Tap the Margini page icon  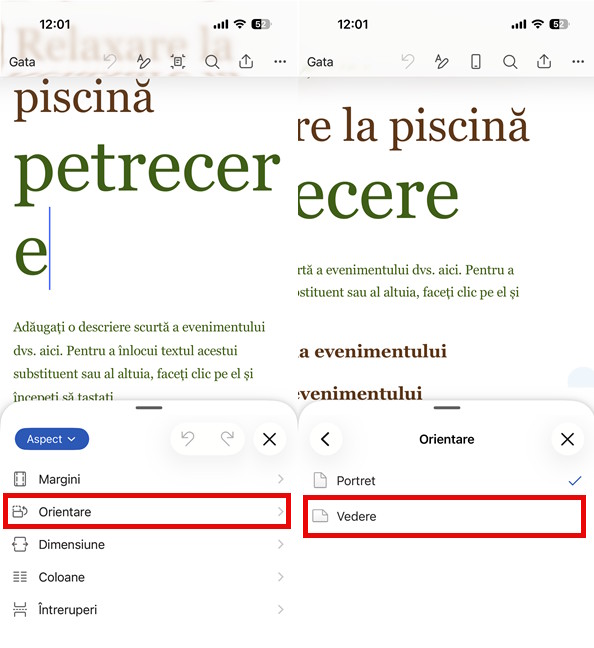tap(20, 479)
